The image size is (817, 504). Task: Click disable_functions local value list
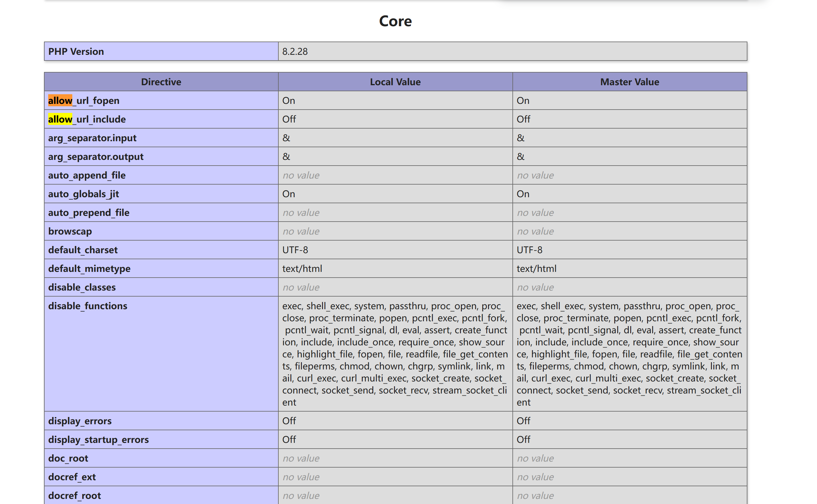pos(395,354)
